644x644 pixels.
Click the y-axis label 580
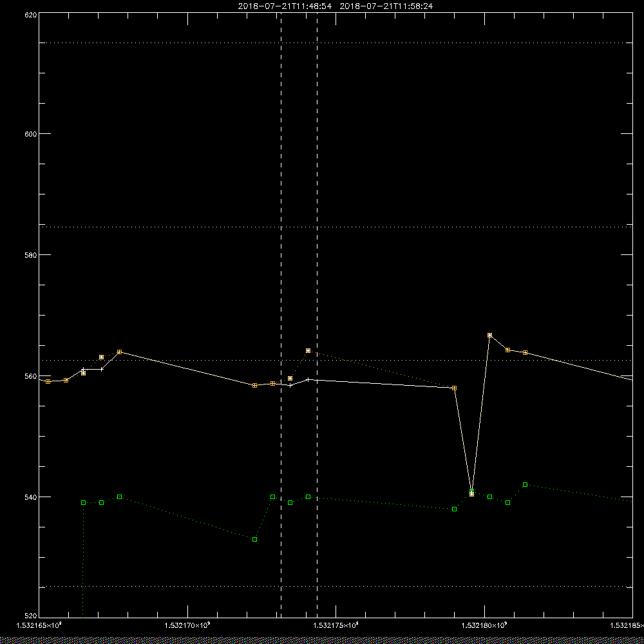click(31, 254)
